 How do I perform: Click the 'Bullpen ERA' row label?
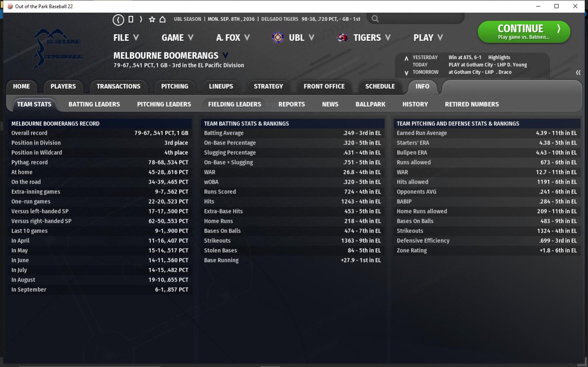click(412, 153)
